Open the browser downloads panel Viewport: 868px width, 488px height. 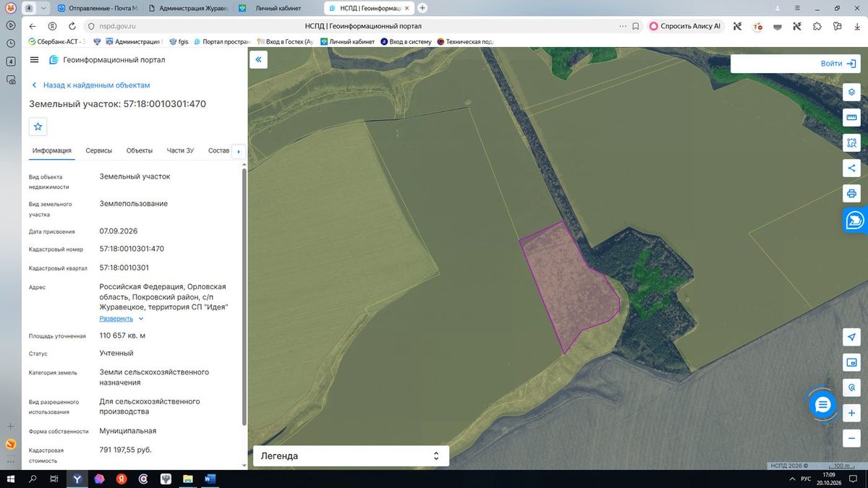tap(856, 26)
